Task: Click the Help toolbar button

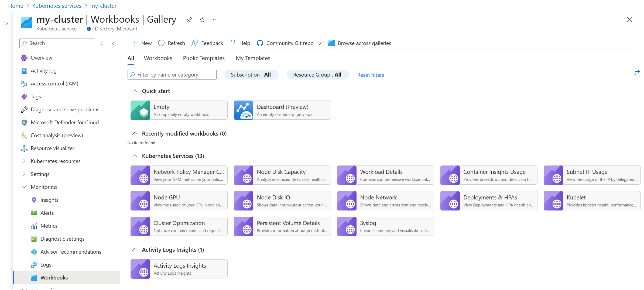Action: [x=240, y=43]
